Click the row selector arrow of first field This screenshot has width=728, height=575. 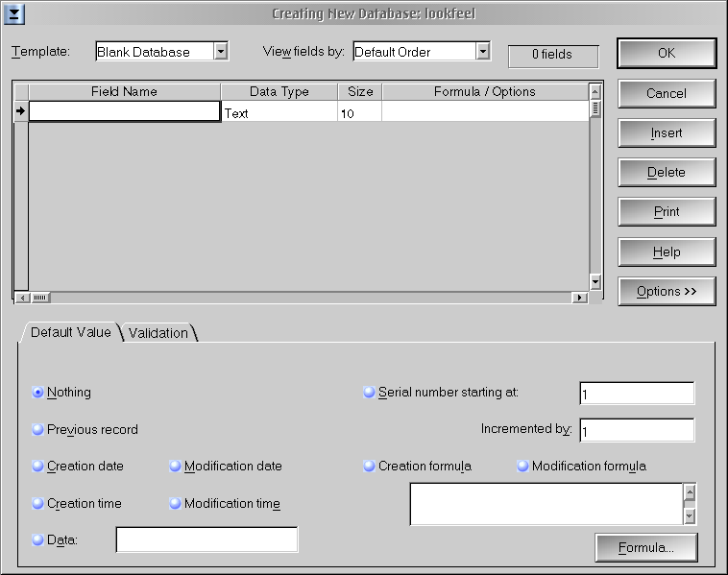20,111
